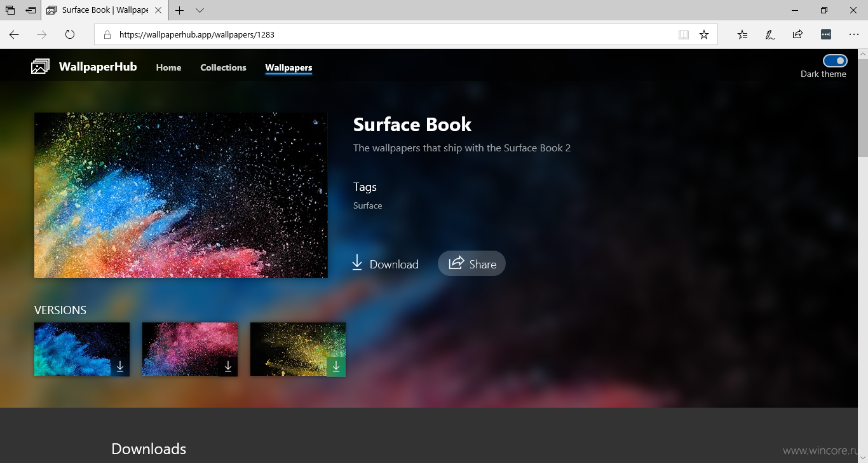
Task: Open the main wallpaper preview image
Action: [x=181, y=195]
